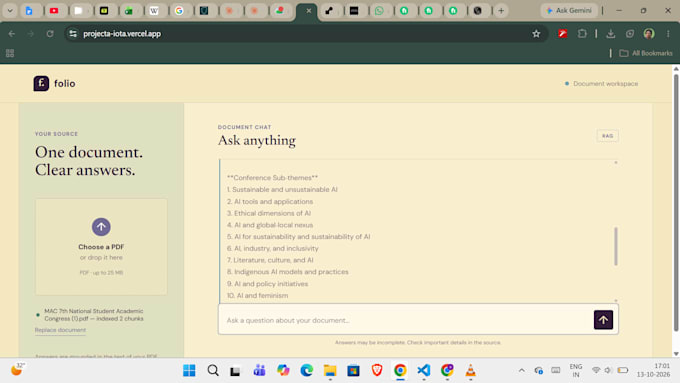Open Visual Studio Code from taskbar
The image size is (680, 383).
(x=424, y=370)
